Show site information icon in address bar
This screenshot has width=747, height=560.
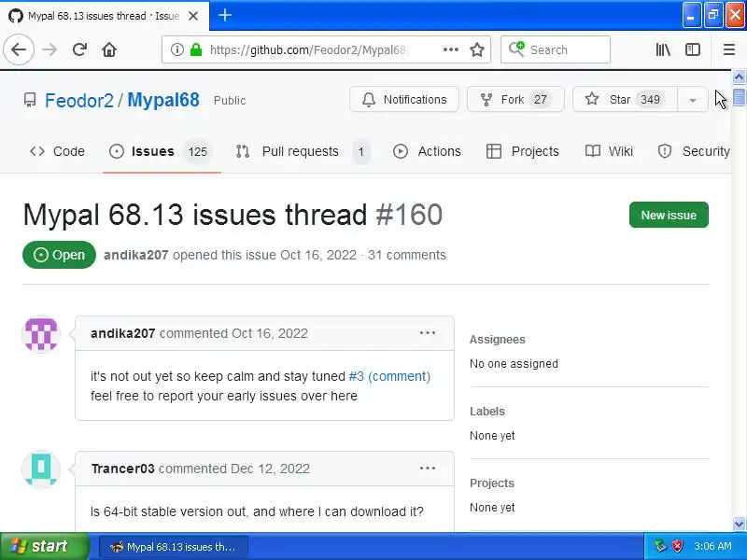[176, 49]
